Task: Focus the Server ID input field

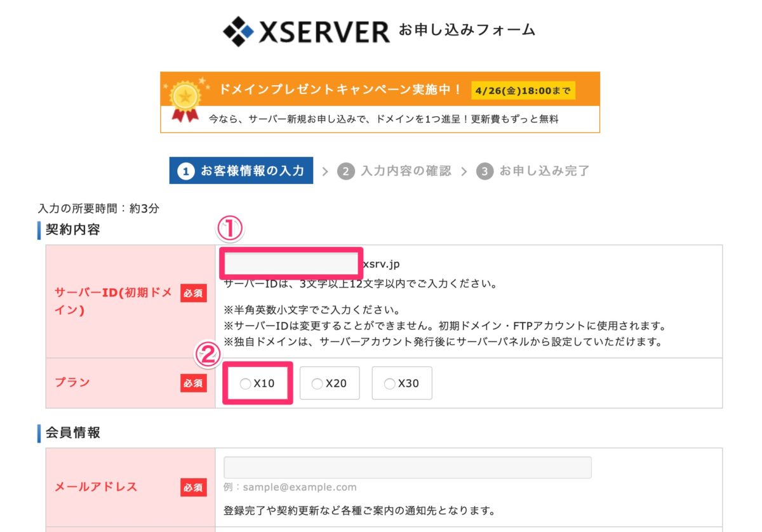Action: click(291, 263)
